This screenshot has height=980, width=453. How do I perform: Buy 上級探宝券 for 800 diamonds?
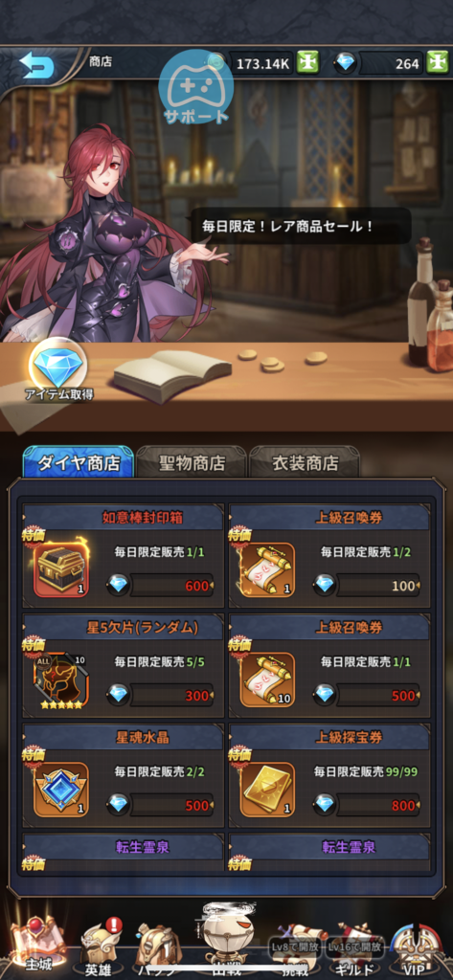tap(367, 805)
